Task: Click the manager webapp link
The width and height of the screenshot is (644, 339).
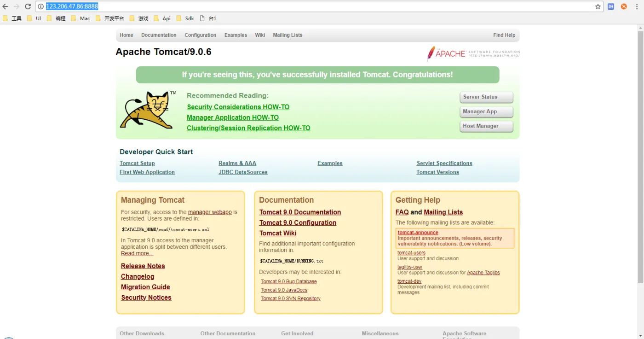Action: 210,212
